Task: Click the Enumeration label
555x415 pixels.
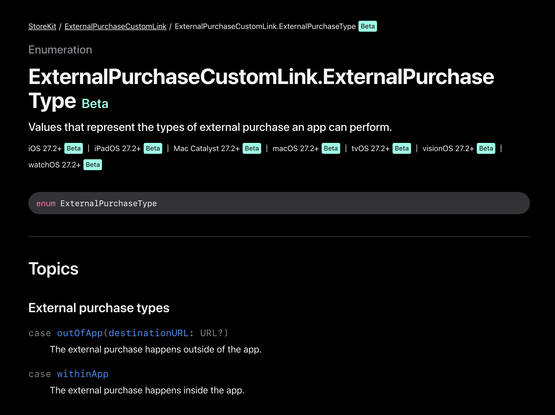Action: [x=60, y=50]
